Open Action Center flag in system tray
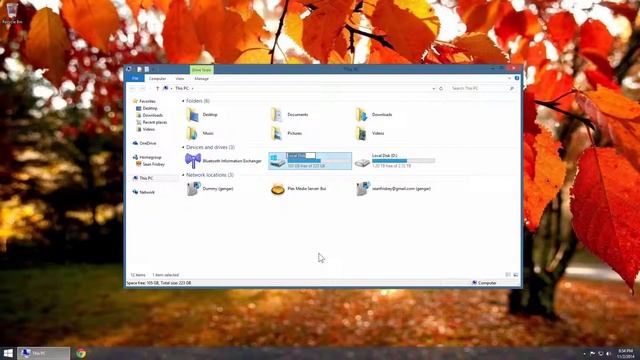This screenshot has height=360, width=640. [593, 353]
